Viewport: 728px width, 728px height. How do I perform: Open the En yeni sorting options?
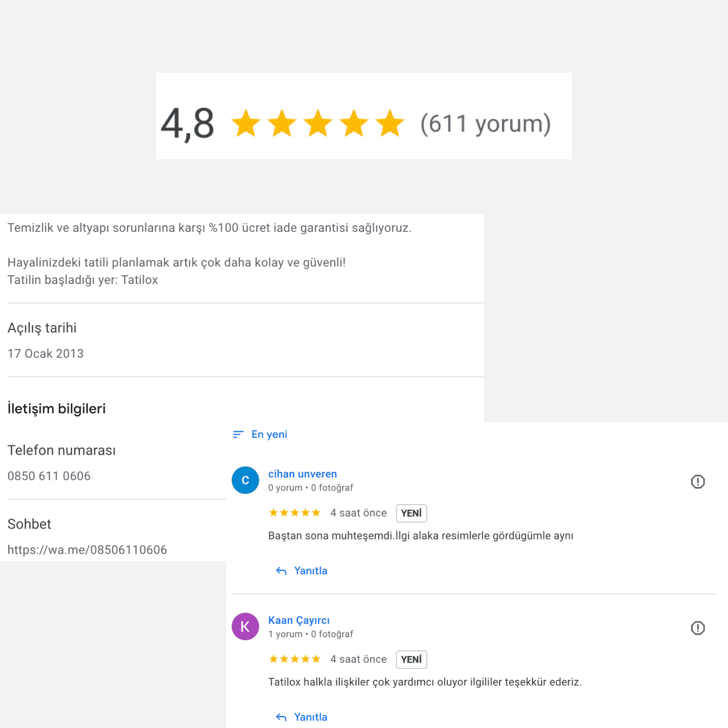click(269, 434)
